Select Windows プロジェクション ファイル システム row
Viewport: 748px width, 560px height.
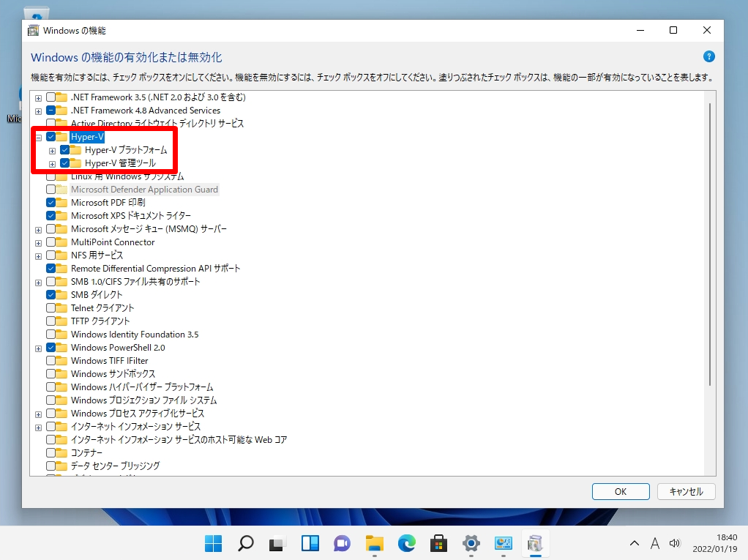click(x=143, y=400)
